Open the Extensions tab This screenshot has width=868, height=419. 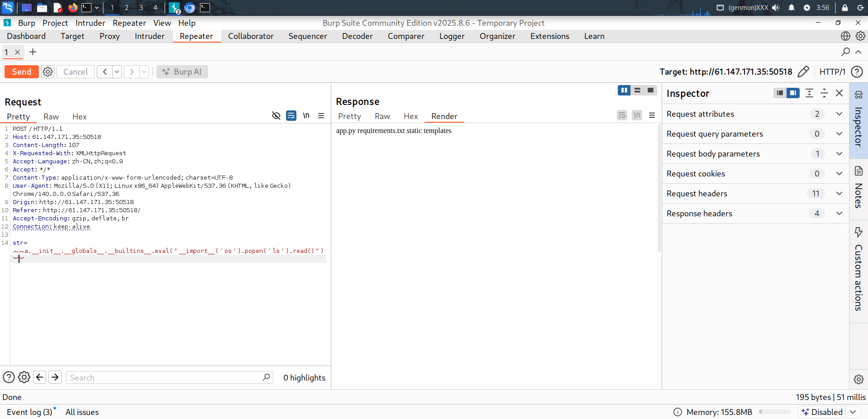[549, 36]
